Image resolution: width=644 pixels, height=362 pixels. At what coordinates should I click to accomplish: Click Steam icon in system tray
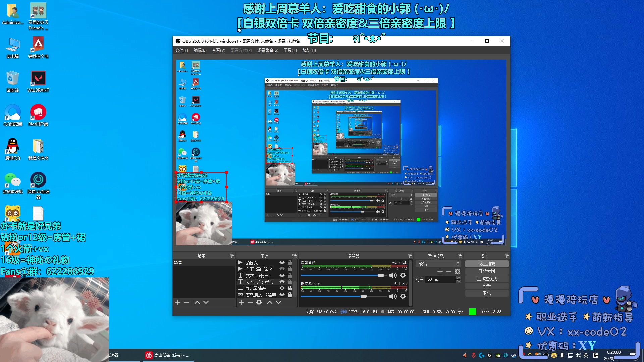click(514, 355)
